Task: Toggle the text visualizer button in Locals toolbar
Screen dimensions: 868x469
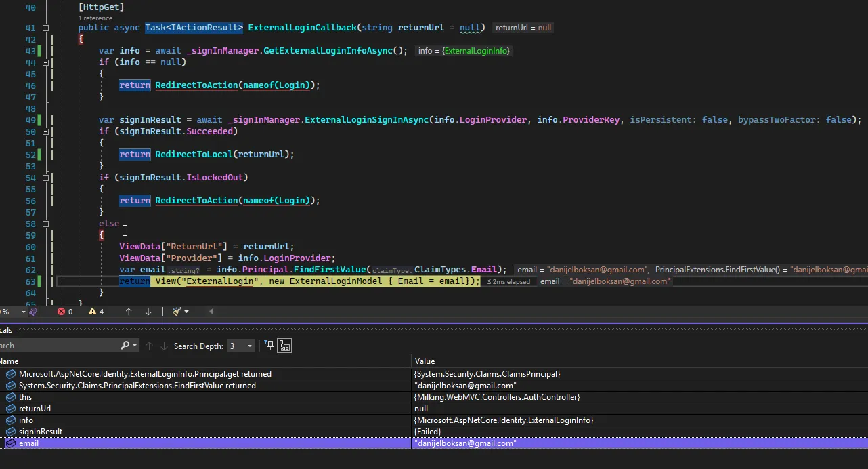Action: click(x=284, y=346)
